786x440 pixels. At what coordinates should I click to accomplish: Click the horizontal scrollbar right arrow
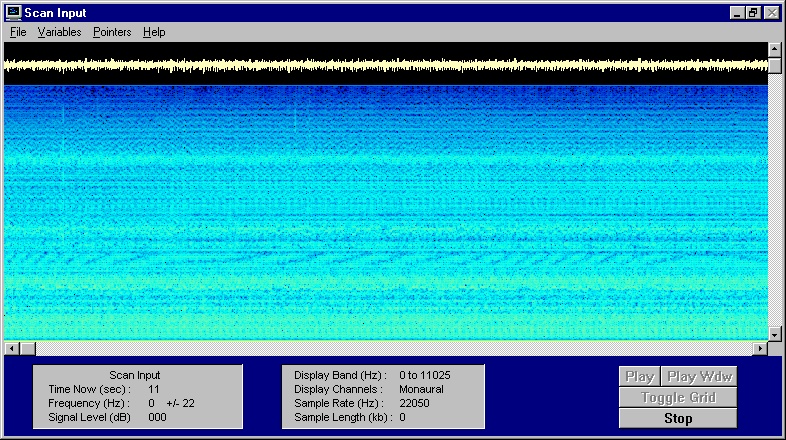(759, 348)
